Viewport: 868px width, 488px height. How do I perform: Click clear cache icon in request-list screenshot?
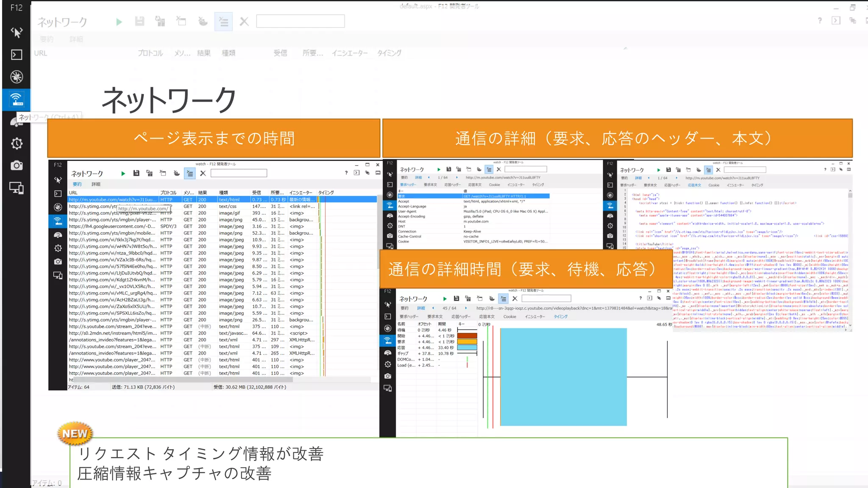(163, 173)
